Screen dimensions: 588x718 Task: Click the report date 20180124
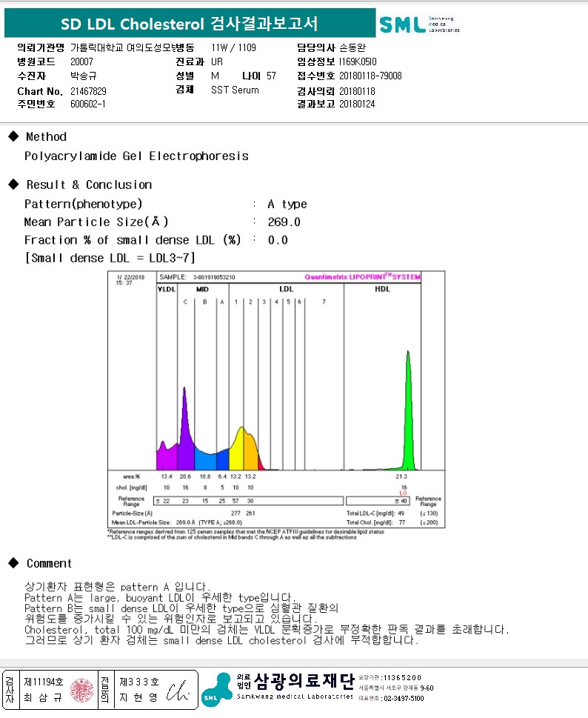(357, 104)
